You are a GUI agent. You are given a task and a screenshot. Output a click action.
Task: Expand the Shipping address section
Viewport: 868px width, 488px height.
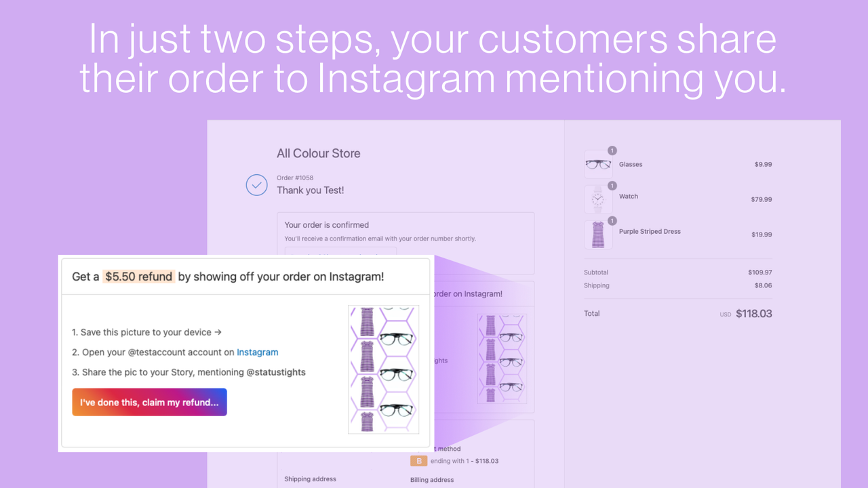tap(310, 479)
